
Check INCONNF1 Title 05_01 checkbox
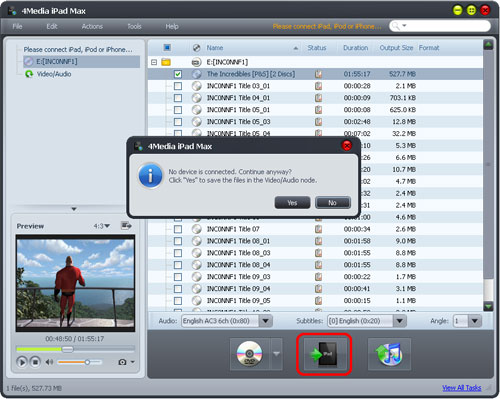[178, 110]
